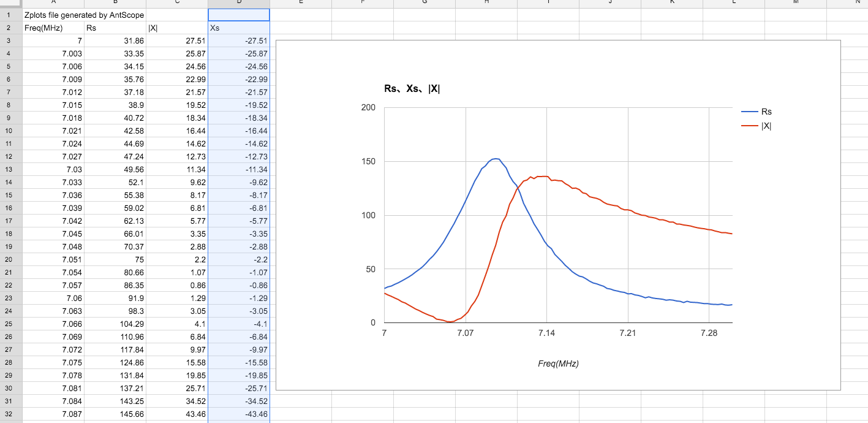
Task: Select the entire column A via its header
Action: [x=53, y=3]
